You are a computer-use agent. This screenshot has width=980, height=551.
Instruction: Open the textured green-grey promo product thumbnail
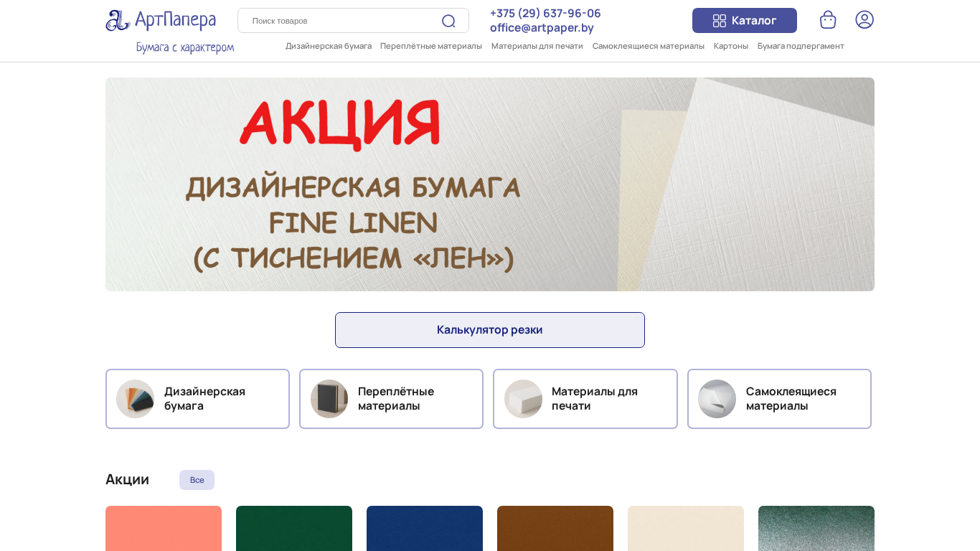pos(816,528)
